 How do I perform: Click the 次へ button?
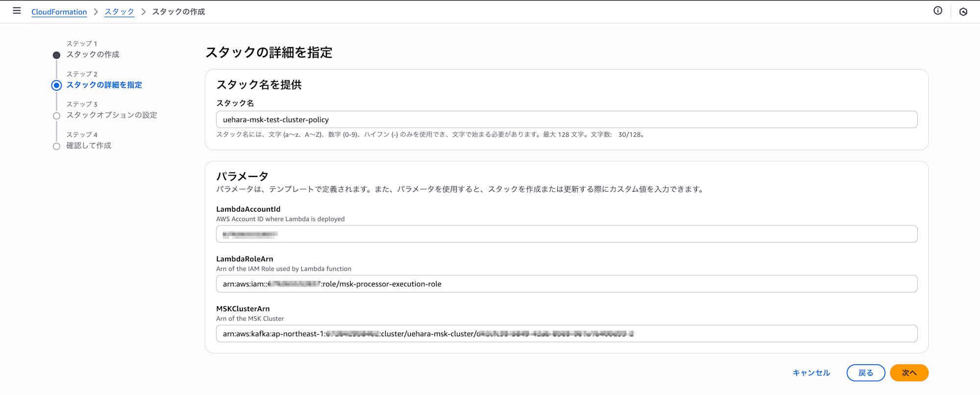pyautogui.click(x=909, y=373)
